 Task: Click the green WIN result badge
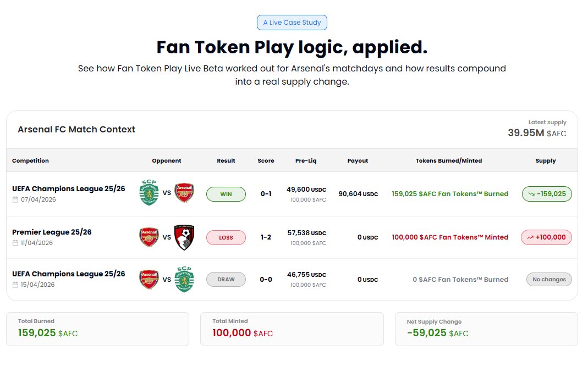tap(226, 194)
